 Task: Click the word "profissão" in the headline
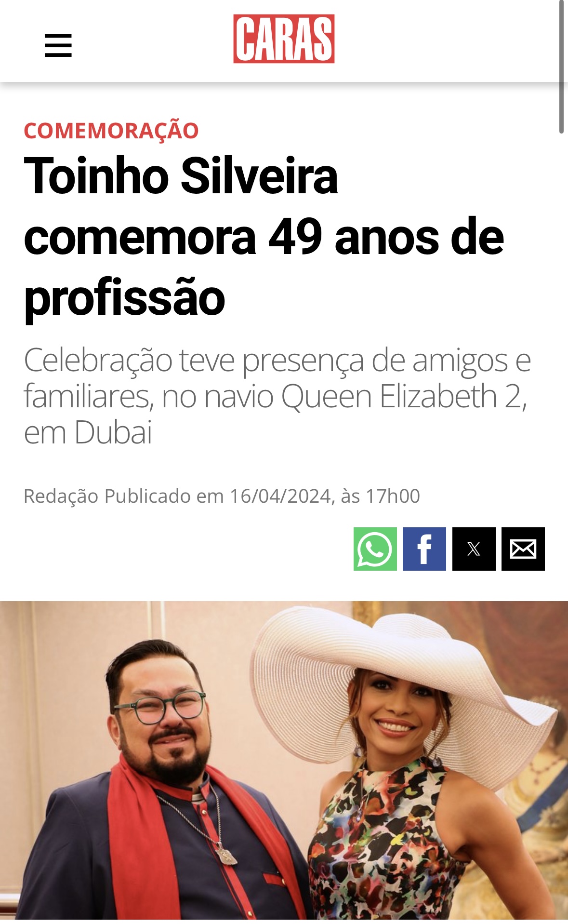(x=124, y=299)
